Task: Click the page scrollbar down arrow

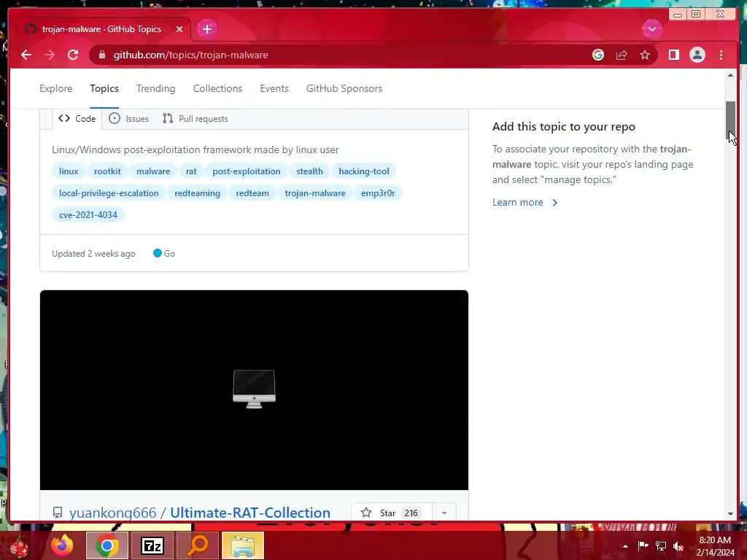Action: point(731,514)
